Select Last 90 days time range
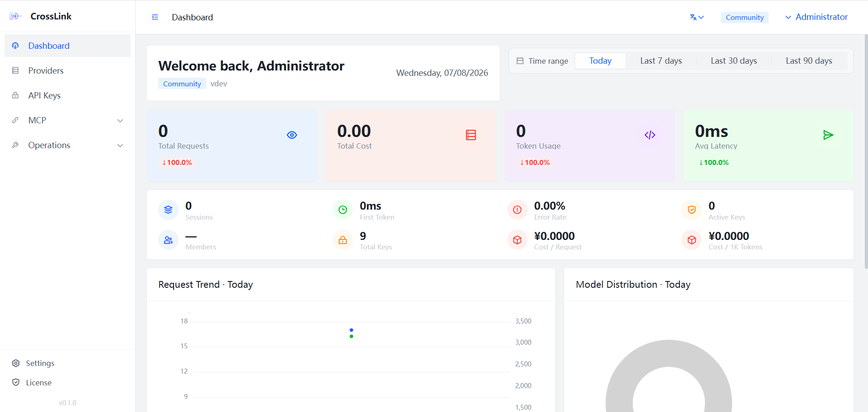The image size is (868, 412). pos(809,61)
